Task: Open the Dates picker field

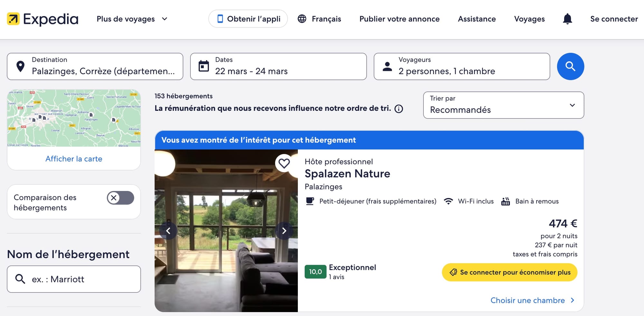Action: tap(278, 66)
